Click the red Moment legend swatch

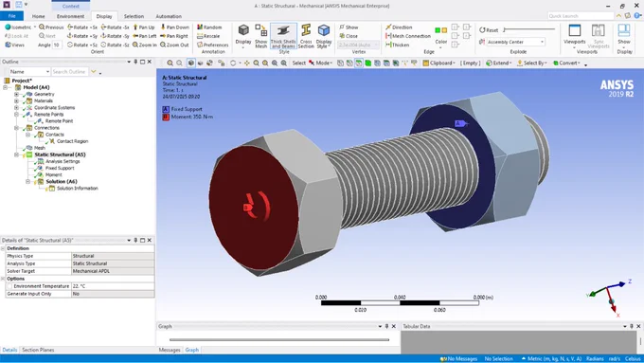[x=166, y=117]
